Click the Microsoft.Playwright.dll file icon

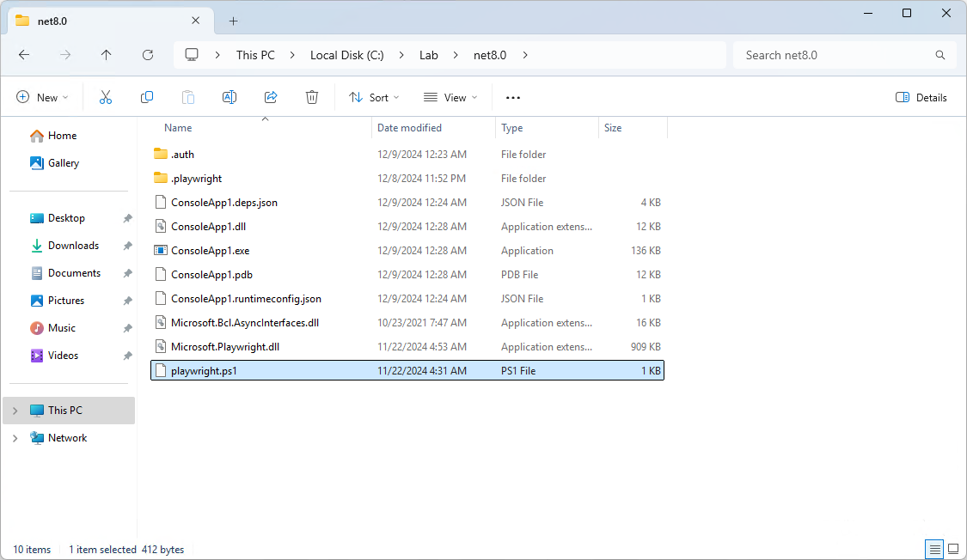coord(161,346)
